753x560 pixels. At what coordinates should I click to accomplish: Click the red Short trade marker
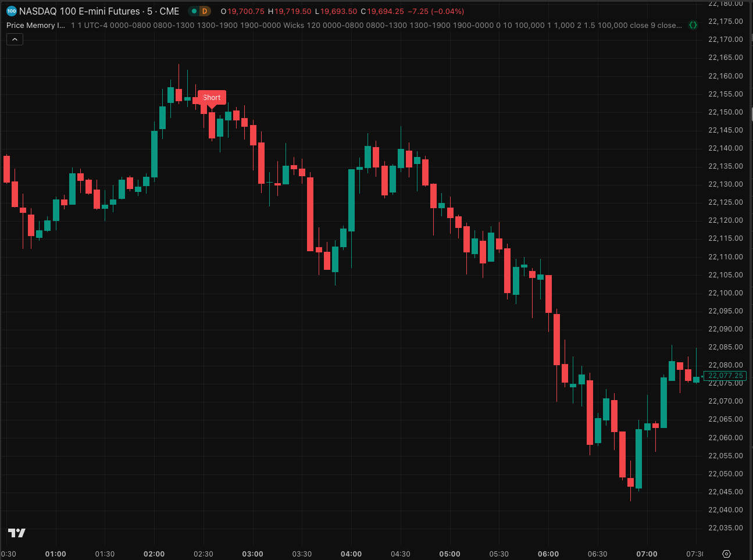pos(212,98)
